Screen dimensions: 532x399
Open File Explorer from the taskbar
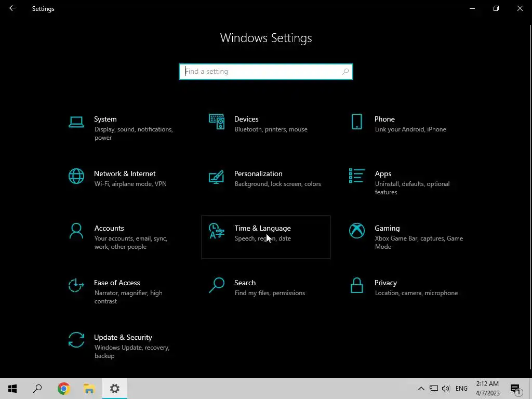pyautogui.click(x=89, y=389)
